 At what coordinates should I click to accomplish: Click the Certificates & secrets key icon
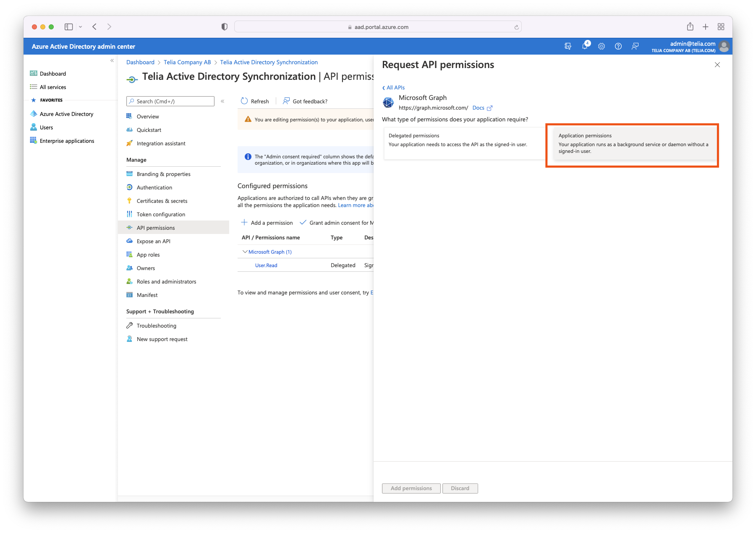(129, 201)
